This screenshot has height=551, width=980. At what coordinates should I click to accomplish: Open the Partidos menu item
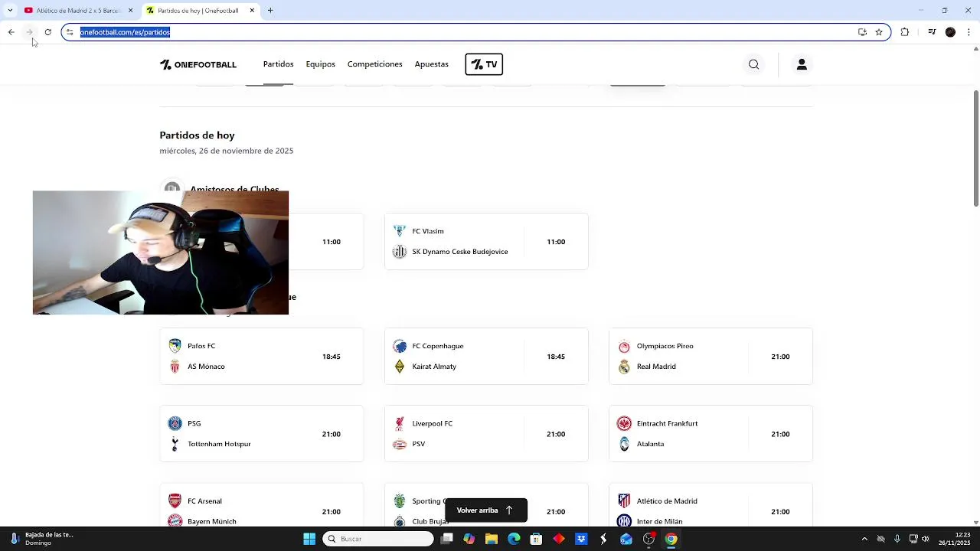pyautogui.click(x=278, y=64)
